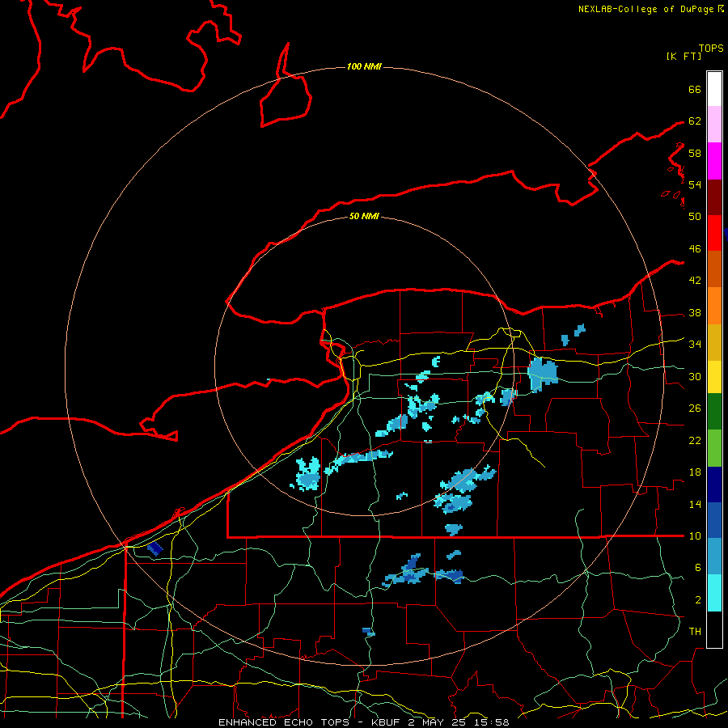
Task: Click the bright red legend swatch
Action: pos(714,233)
